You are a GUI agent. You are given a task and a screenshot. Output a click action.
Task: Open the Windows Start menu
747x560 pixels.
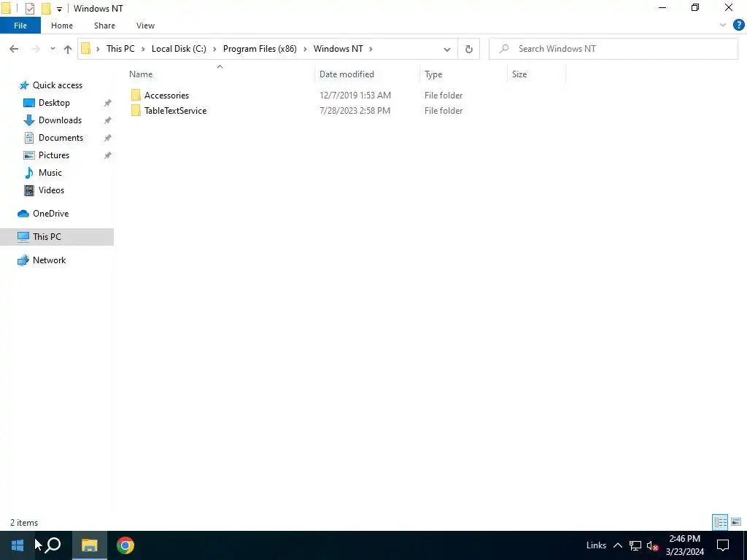tap(18, 545)
